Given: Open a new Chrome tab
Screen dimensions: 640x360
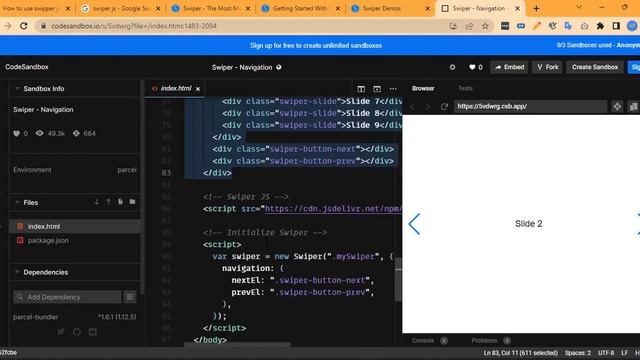Looking at the screenshot, I should 536,8.
